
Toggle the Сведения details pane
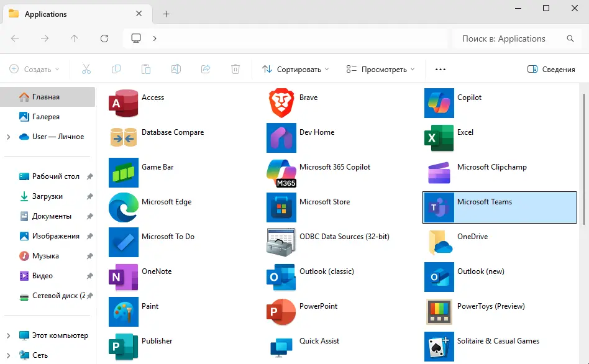551,70
